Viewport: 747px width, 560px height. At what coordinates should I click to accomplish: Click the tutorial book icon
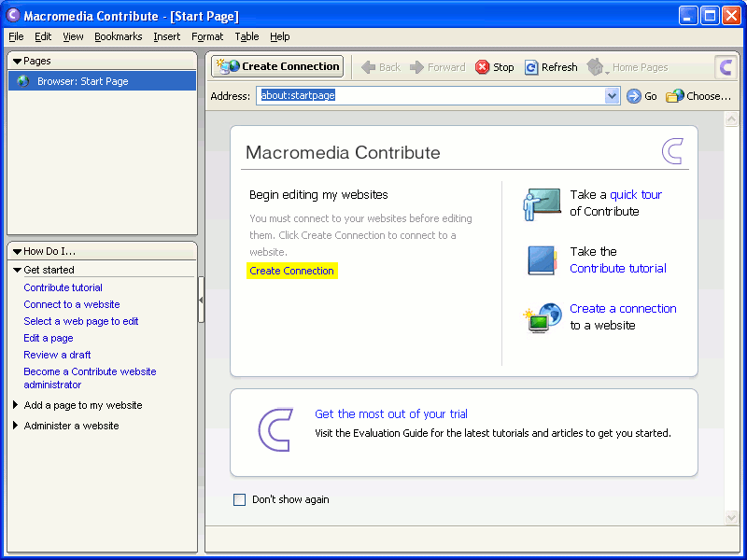coord(543,260)
